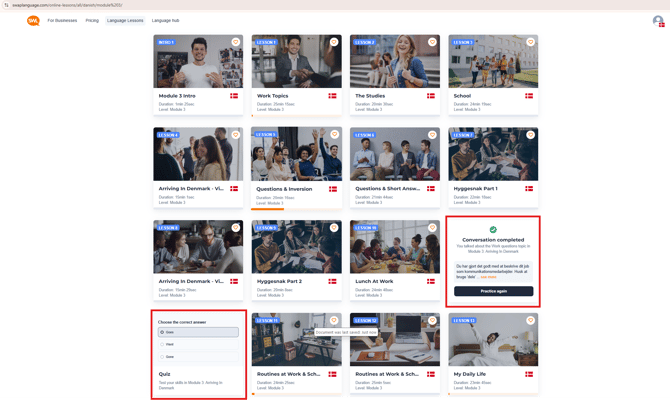
Task: Click heart icon on My Daily Life
Action: (x=530, y=321)
